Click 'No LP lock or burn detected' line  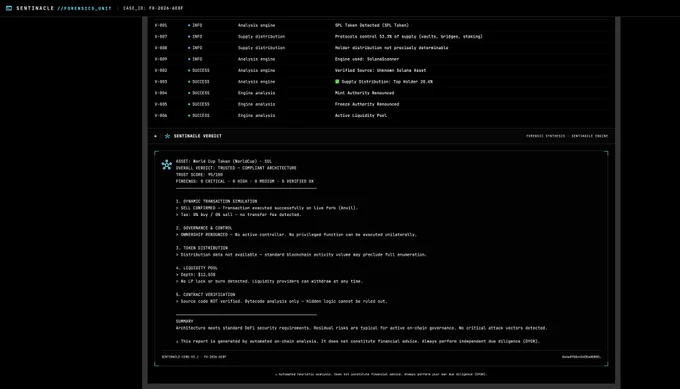pos(269,281)
